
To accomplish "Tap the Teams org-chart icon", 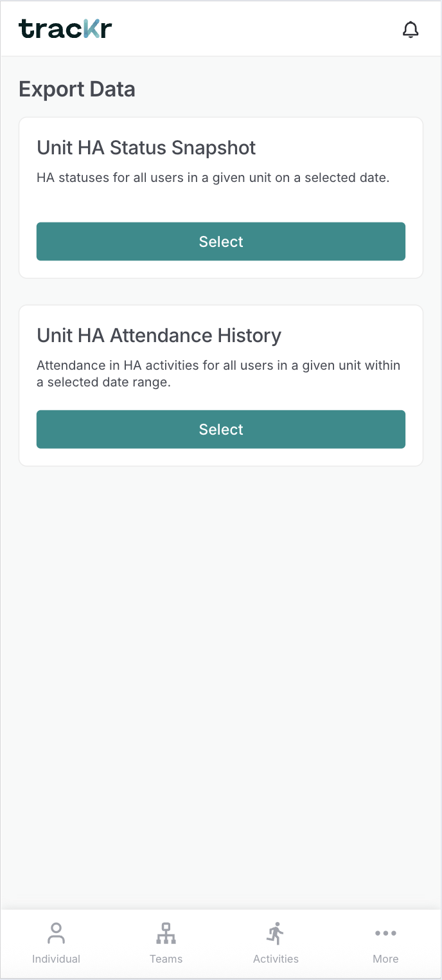I will pos(166,933).
